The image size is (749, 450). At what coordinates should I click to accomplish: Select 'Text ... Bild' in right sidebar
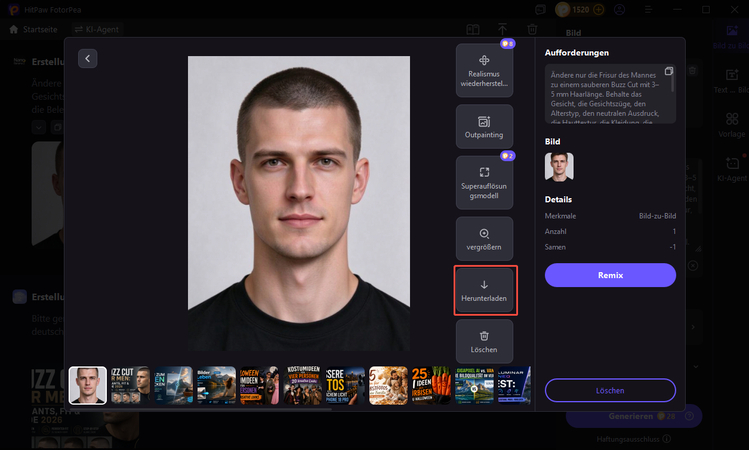[731, 81]
